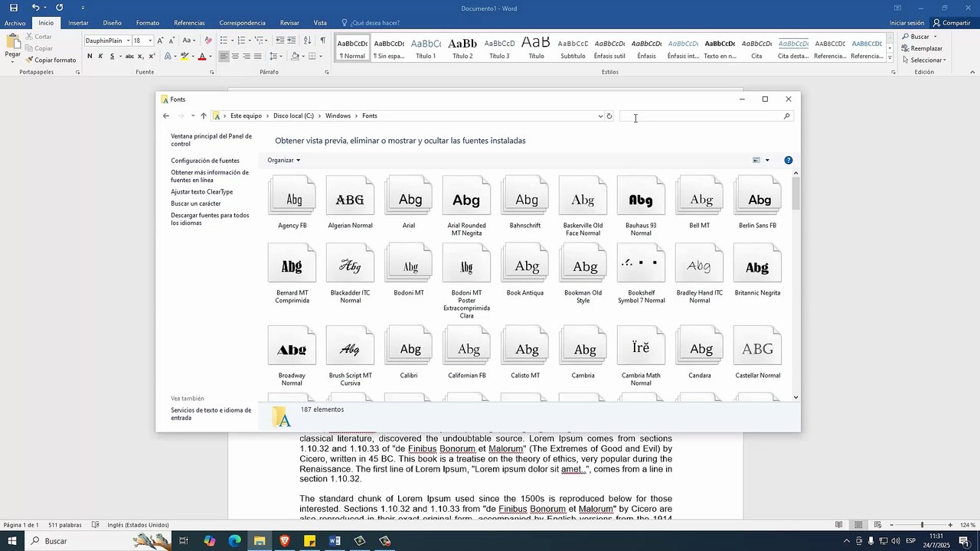980x551 pixels.
Task: Open Task View on taskbar
Action: point(184,541)
